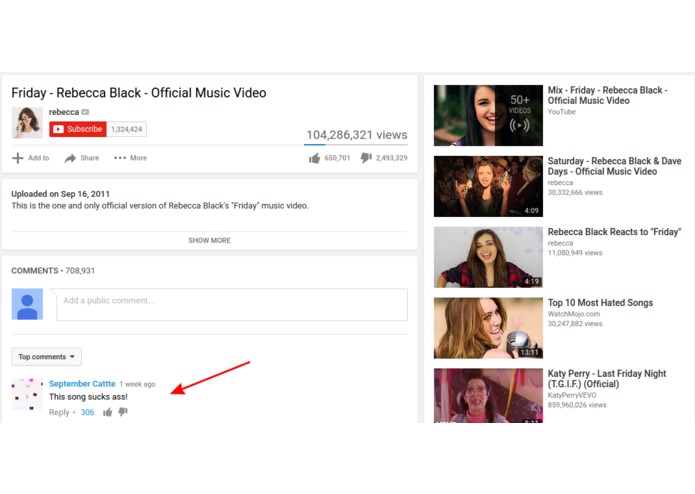Viewport: 695px width, 494px height.
Task: Click the like/dislike ratio bar
Action: tap(355, 144)
